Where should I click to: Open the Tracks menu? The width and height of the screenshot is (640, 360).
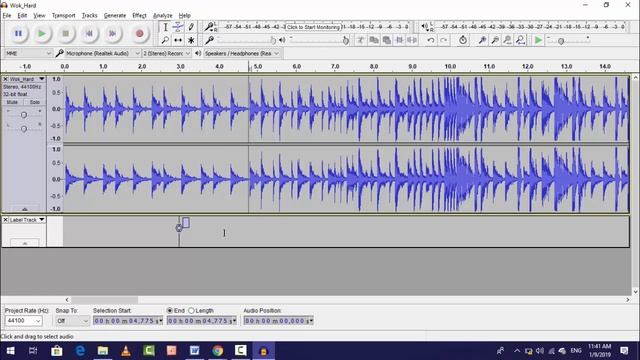click(89, 16)
